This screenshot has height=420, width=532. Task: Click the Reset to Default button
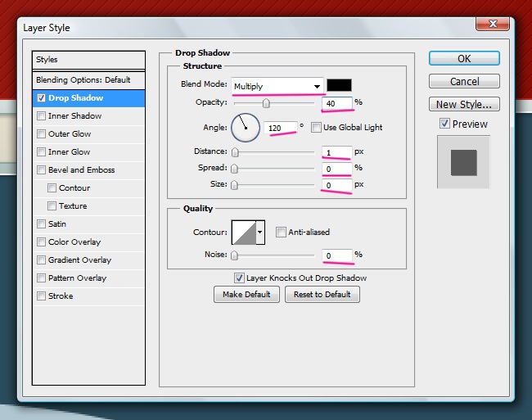[x=322, y=295]
